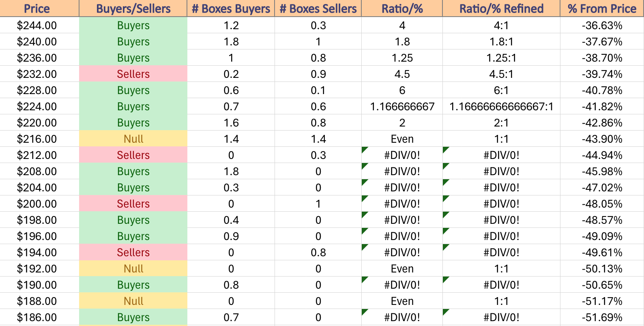
Task: Select the -49.61% cell
Action: pyautogui.click(x=602, y=252)
